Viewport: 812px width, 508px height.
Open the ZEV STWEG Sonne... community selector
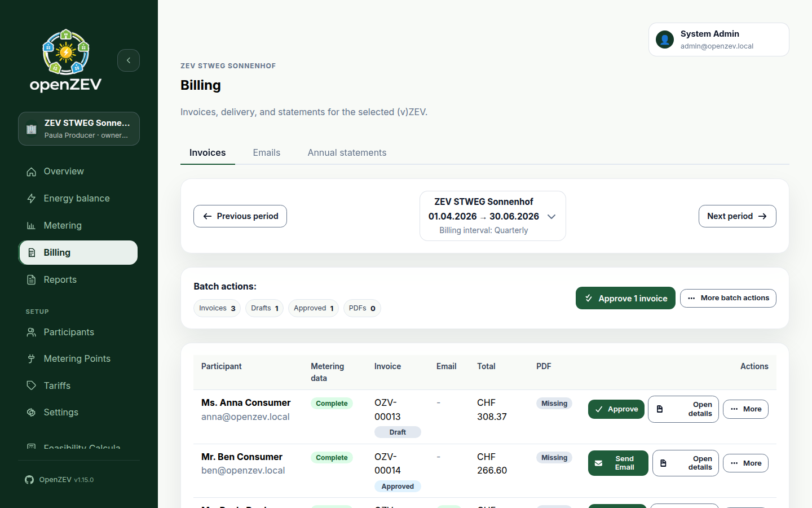pos(79,129)
